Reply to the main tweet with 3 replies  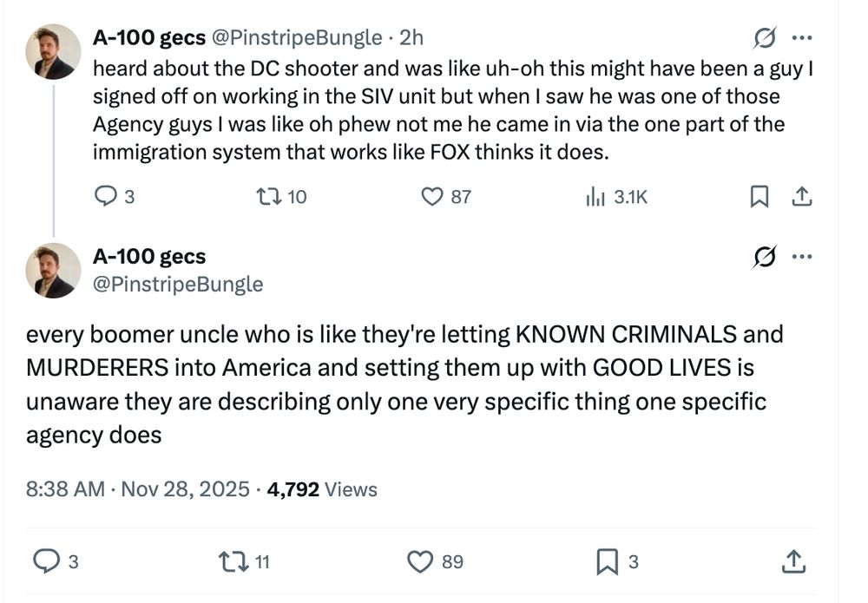click(x=46, y=562)
